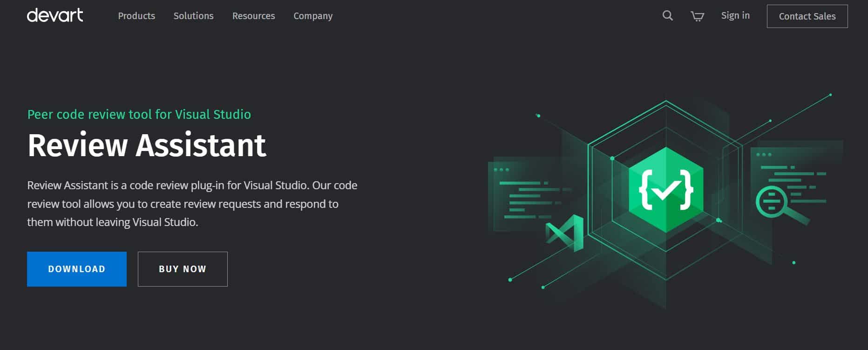
Task: Click 'Peer code review tool for Visual Studio' text
Action: point(139,114)
